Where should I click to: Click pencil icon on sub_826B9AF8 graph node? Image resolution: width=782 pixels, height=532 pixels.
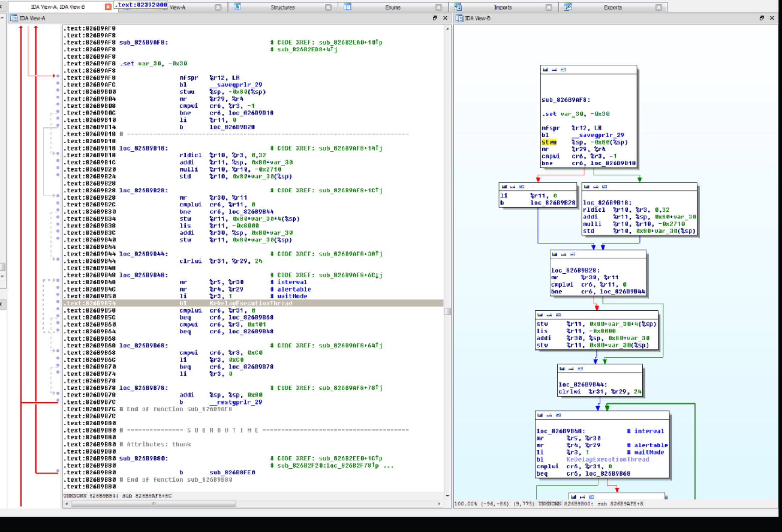point(554,70)
